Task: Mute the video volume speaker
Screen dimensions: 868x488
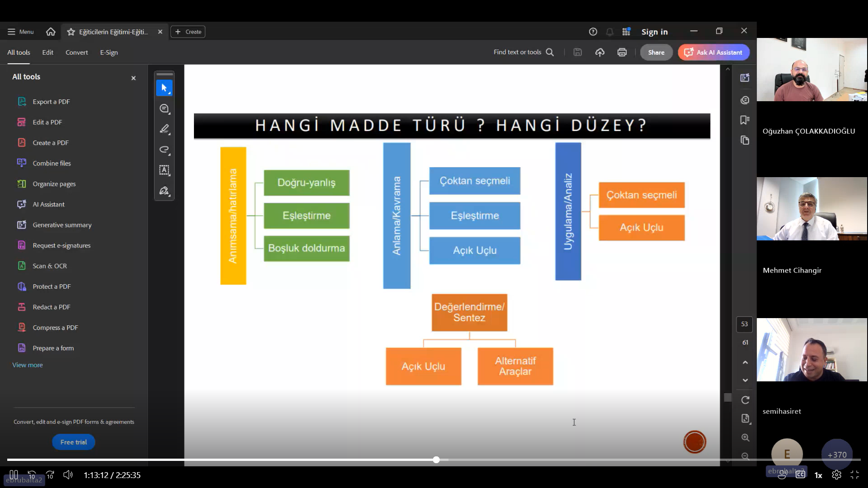Action: click(68, 475)
